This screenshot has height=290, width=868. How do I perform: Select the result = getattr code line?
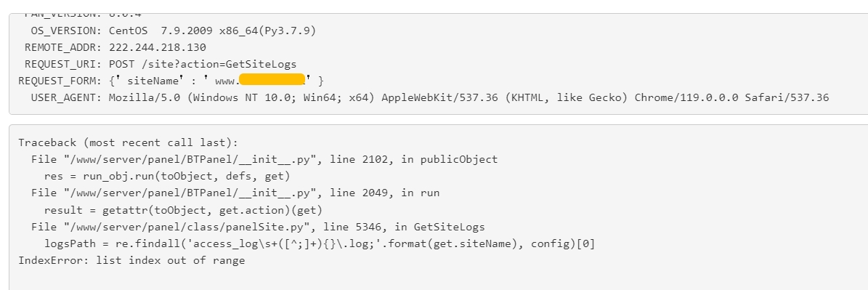(183, 210)
